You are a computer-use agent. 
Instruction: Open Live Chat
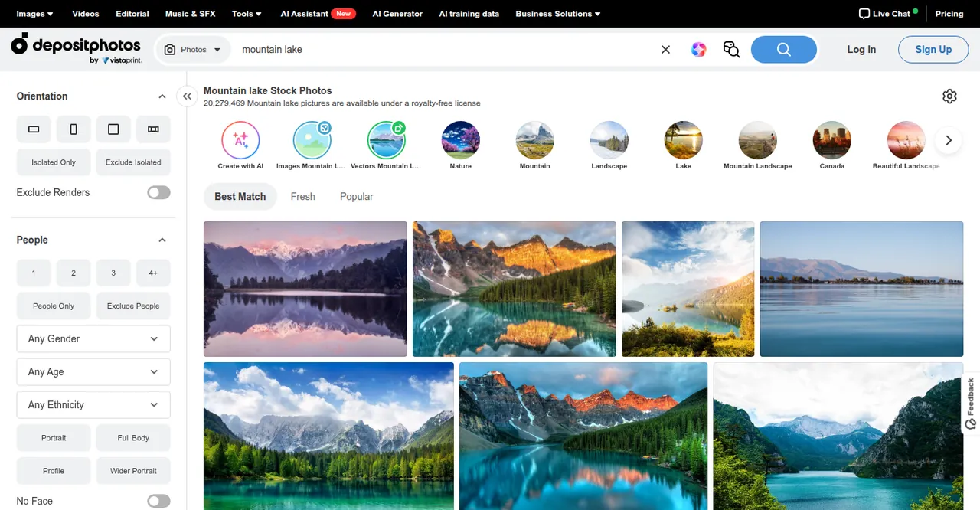tap(888, 14)
